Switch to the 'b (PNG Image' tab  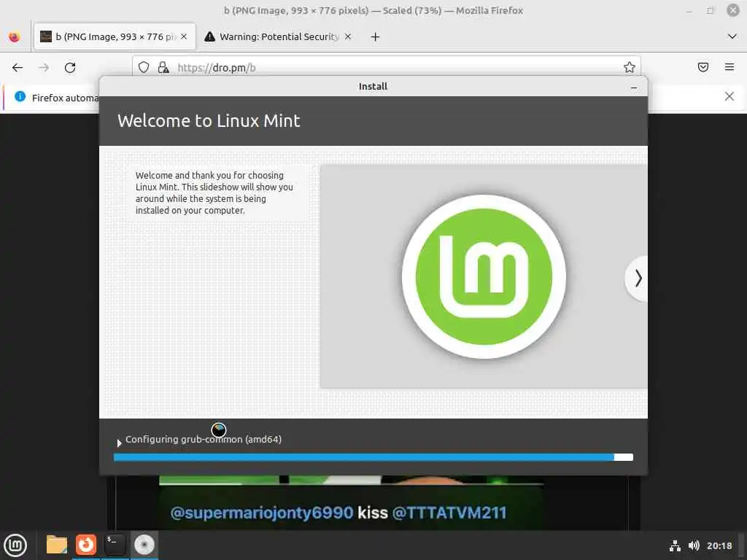(115, 36)
